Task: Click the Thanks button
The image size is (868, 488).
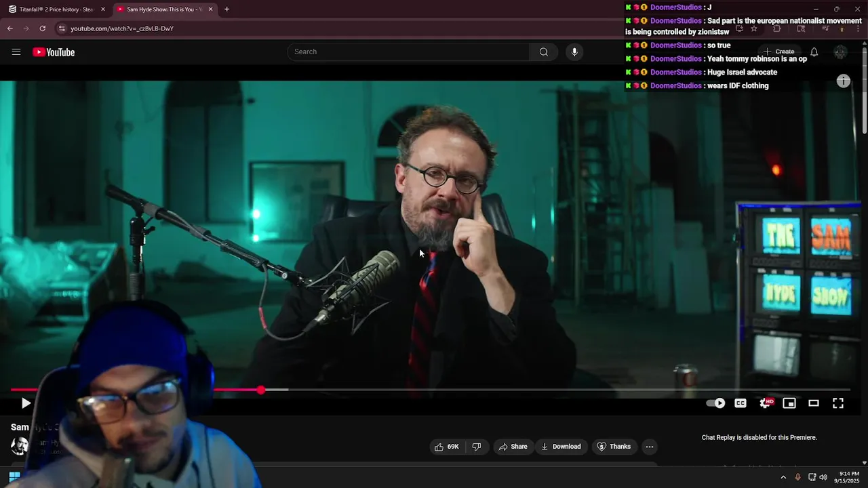Action: click(x=614, y=447)
